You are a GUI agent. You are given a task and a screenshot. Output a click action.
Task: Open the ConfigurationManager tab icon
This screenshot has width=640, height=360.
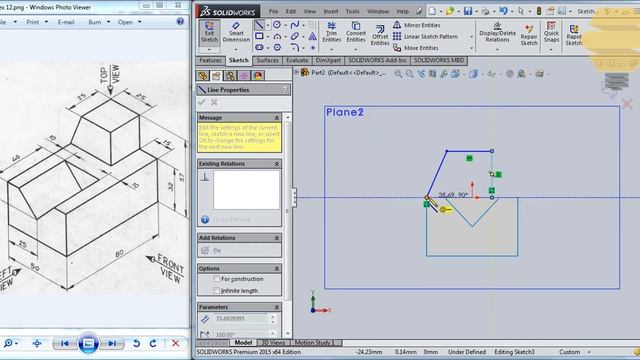coord(230,76)
